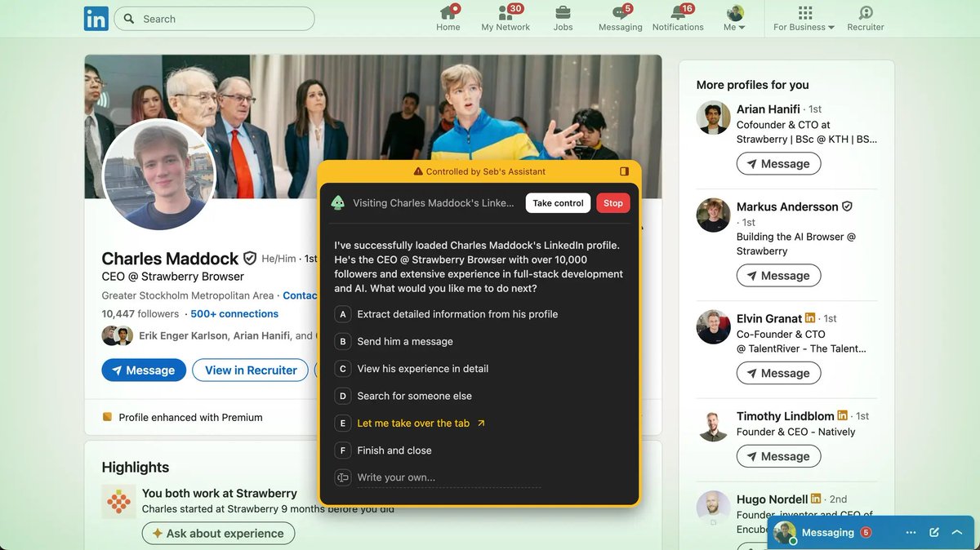Click Markus Andersson's avatar in sidebar
The width and height of the screenshot is (980, 550).
tap(713, 215)
